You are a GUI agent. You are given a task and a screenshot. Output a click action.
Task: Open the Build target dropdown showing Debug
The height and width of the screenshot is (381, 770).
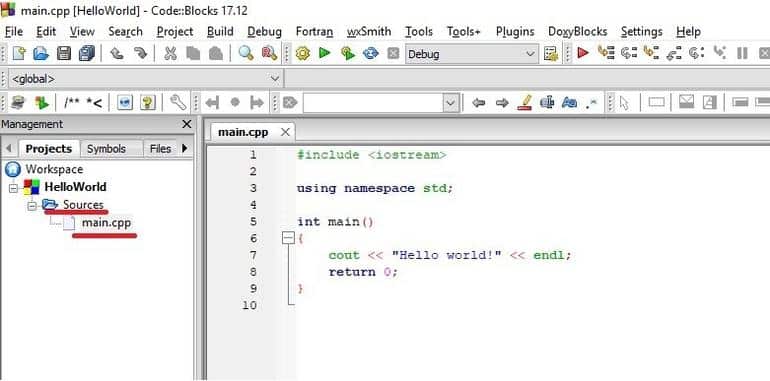(x=471, y=54)
